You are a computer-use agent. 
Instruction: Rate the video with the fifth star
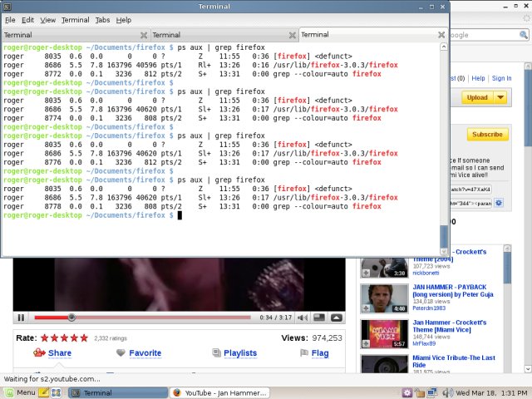click(x=84, y=338)
